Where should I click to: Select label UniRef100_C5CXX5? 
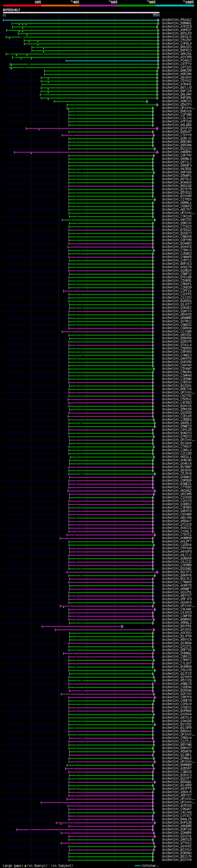[177, 671]
